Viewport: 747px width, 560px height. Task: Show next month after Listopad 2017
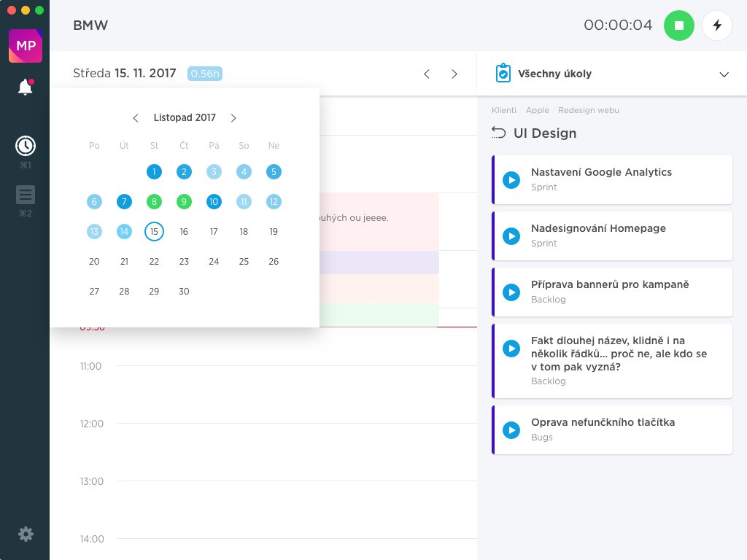[x=233, y=118]
